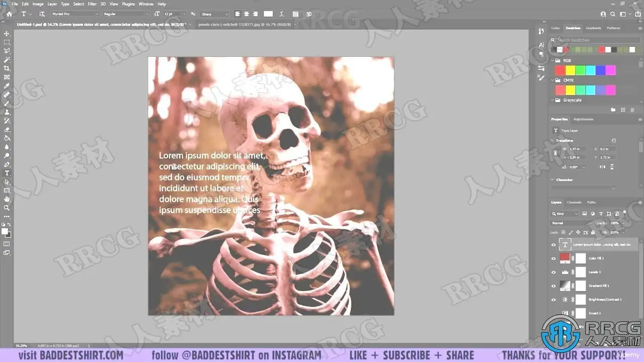Switch to the Gradients tab
The height and width of the screenshot is (362, 644).
594,28
